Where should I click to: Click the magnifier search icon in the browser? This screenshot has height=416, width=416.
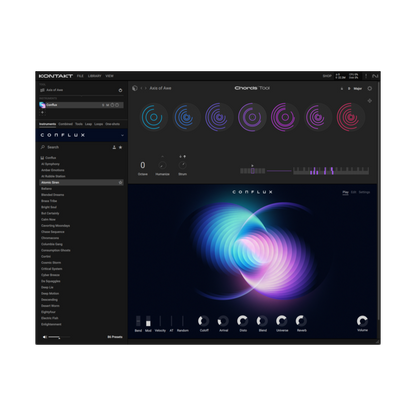pyautogui.click(x=43, y=147)
